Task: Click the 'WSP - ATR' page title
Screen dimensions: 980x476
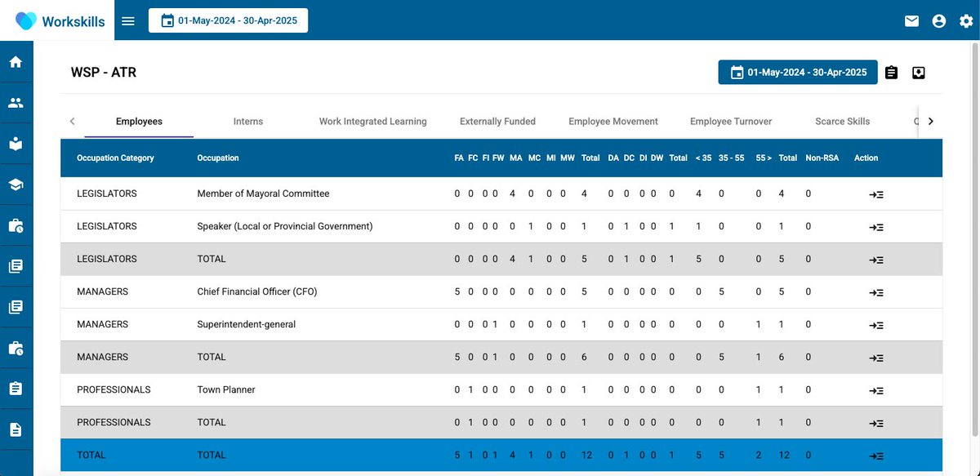Action: click(x=104, y=73)
